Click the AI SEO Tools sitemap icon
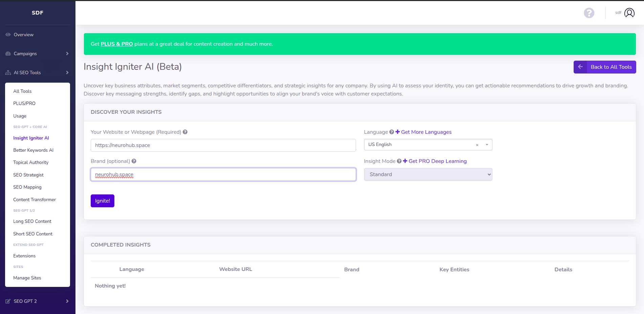The image size is (644, 314). (8, 72)
